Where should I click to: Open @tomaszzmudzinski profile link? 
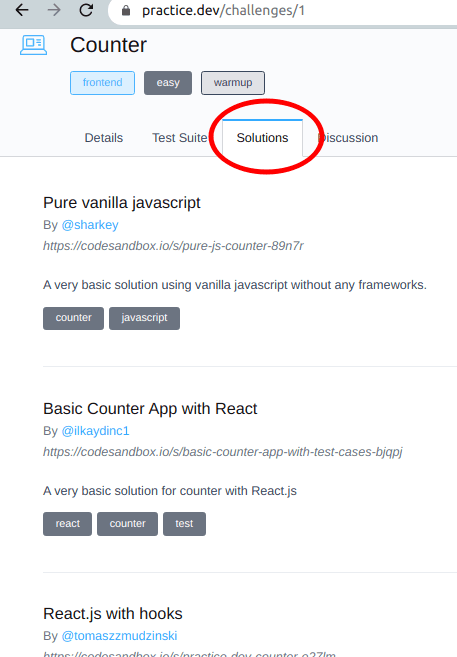click(x=119, y=636)
